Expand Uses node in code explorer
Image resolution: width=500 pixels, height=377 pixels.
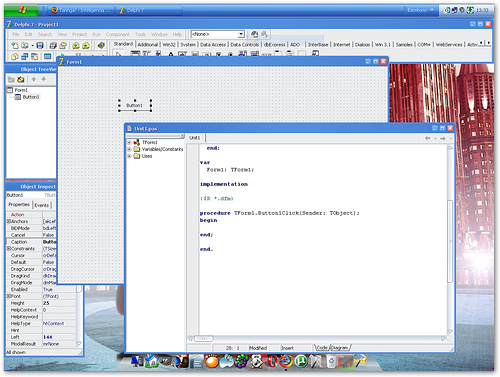pyautogui.click(x=129, y=156)
